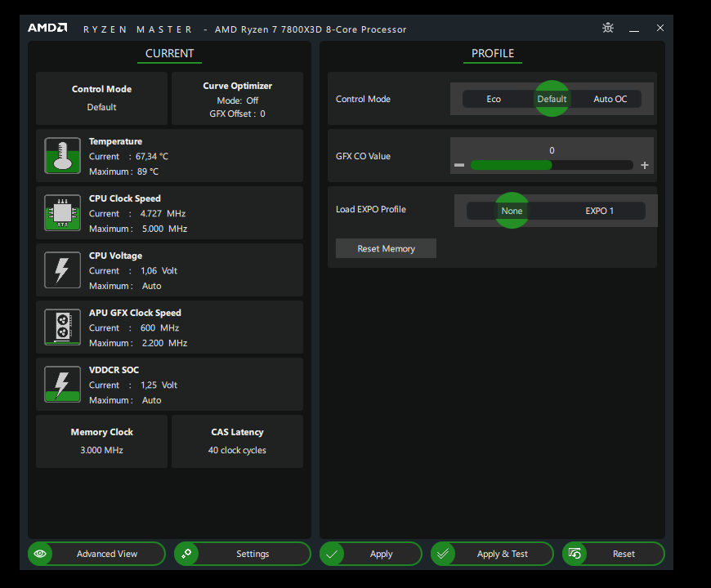Open Advanced View

[96, 554]
